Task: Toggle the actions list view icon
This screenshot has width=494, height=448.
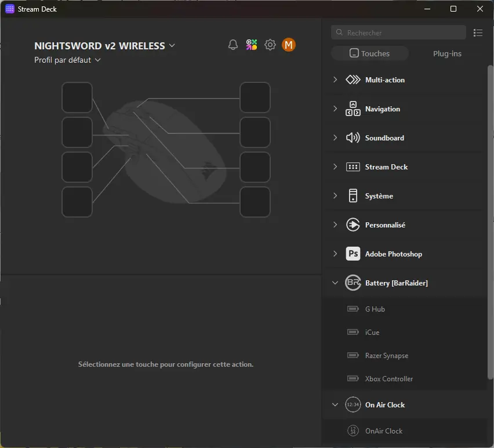Action: (x=478, y=32)
